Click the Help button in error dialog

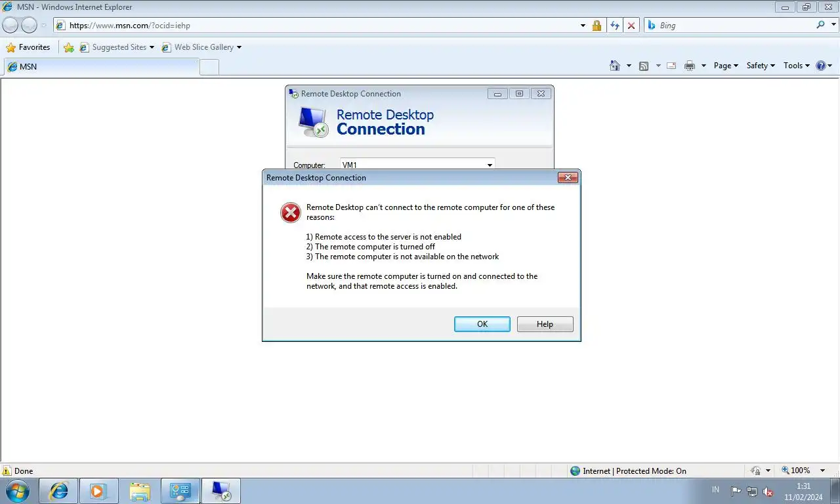click(545, 324)
